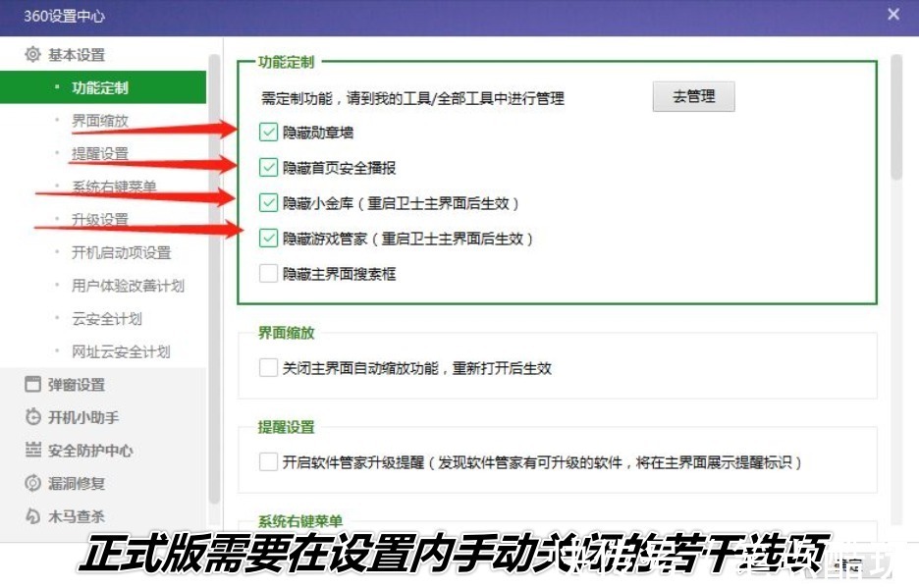The image size is (919, 588).
Task: Enable 隐藏主界面搜索框 checkbox
Action: (x=268, y=273)
